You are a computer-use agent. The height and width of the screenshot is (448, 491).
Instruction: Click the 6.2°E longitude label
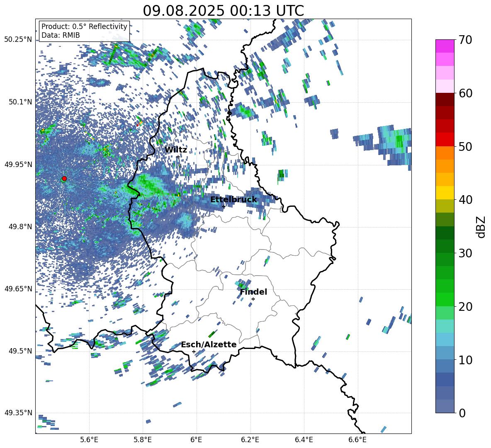point(250,440)
